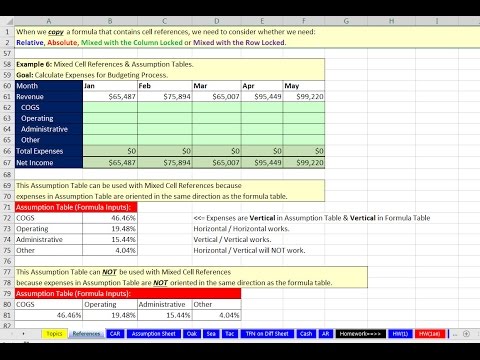The image size is (480, 360).
Task: Click the Administrative header cell in row 80
Action: point(165,304)
